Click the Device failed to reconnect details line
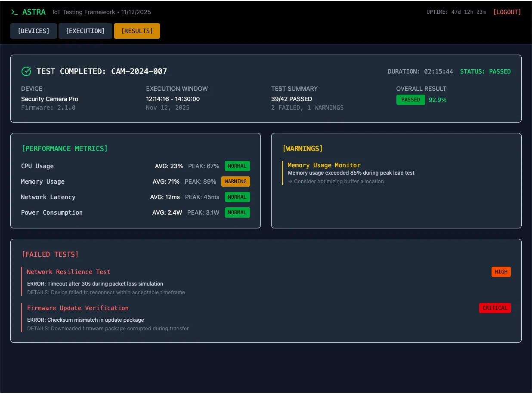 (x=106, y=292)
